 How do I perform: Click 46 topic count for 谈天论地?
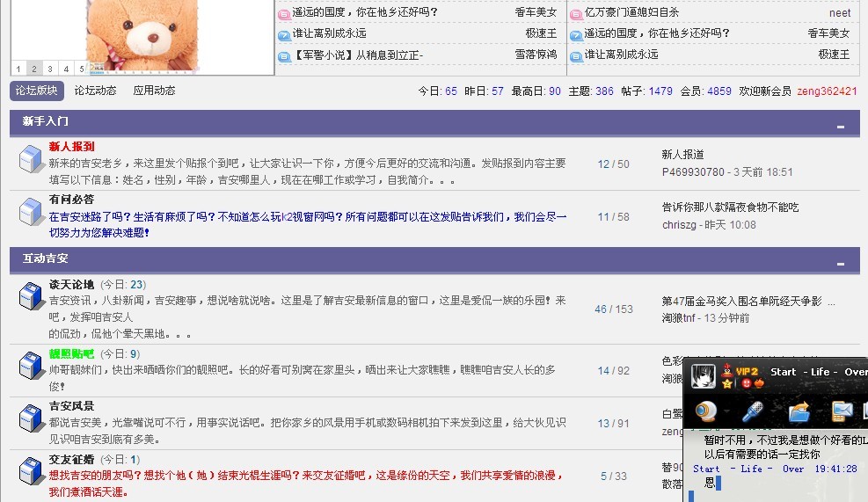click(x=601, y=309)
